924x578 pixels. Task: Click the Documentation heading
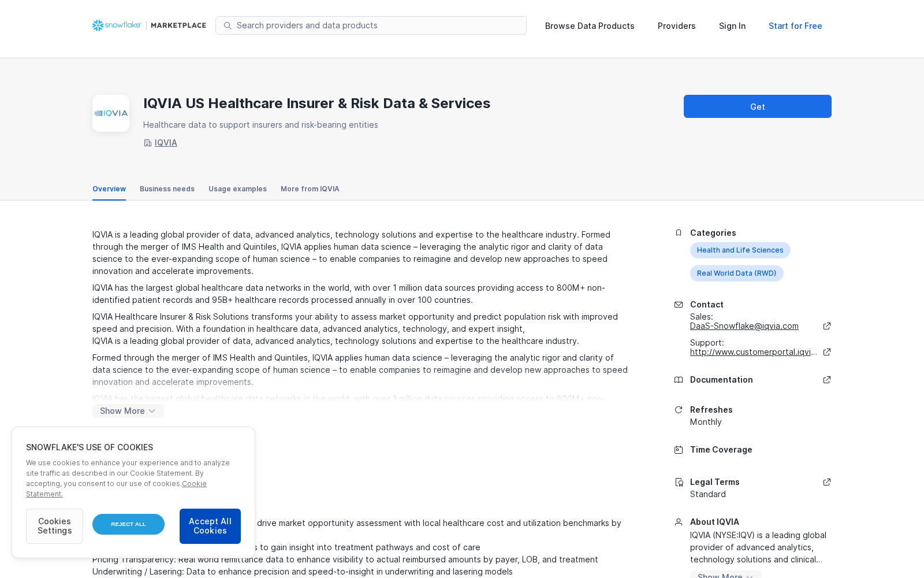click(721, 380)
